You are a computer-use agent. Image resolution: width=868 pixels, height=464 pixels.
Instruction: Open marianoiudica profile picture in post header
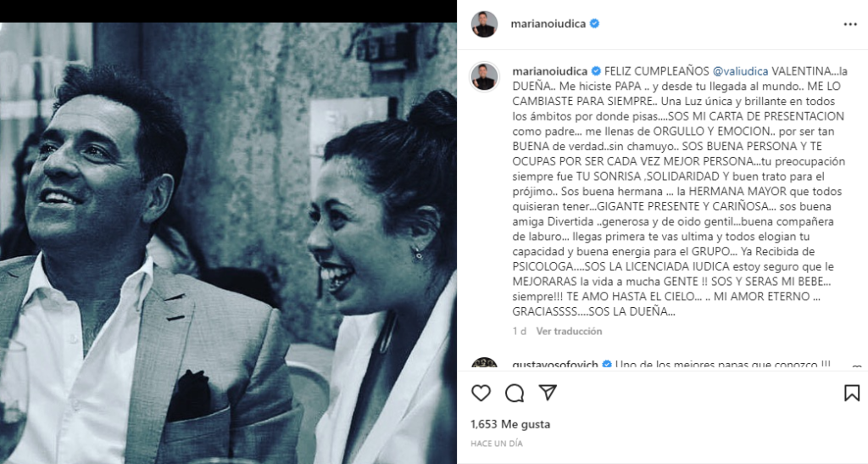[484, 25]
